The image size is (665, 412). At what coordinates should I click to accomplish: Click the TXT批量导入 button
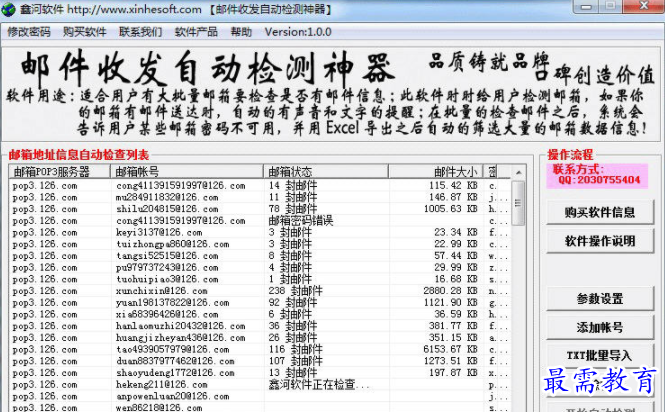tap(600, 355)
